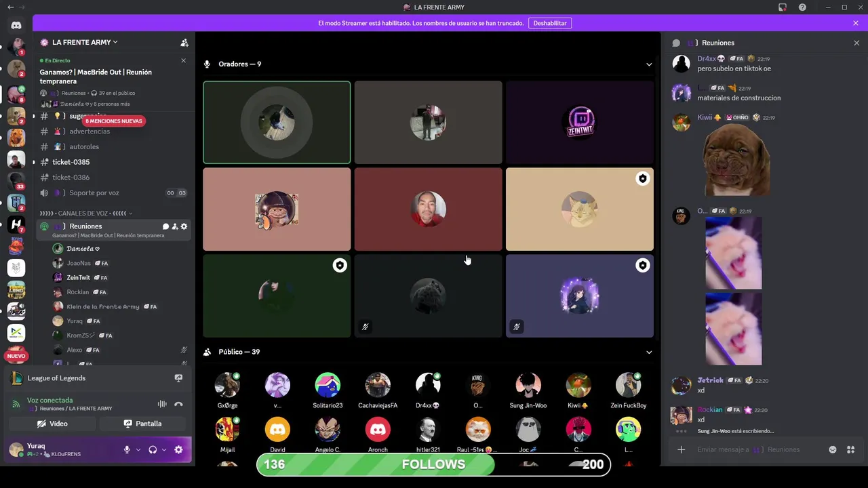This screenshot has height=488, width=868.
Task: Click ZeinTwit in voice member list
Action: coord(79,278)
